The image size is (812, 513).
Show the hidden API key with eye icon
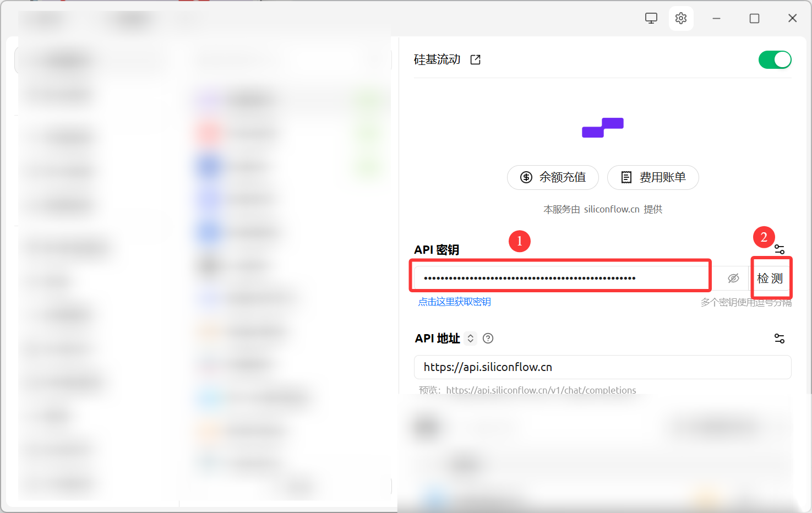[733, 279]
